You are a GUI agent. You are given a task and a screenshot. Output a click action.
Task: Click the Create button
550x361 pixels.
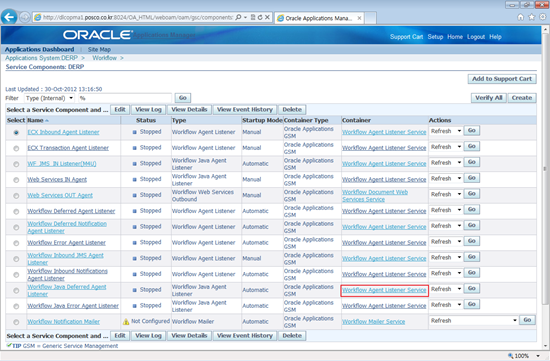522,98
